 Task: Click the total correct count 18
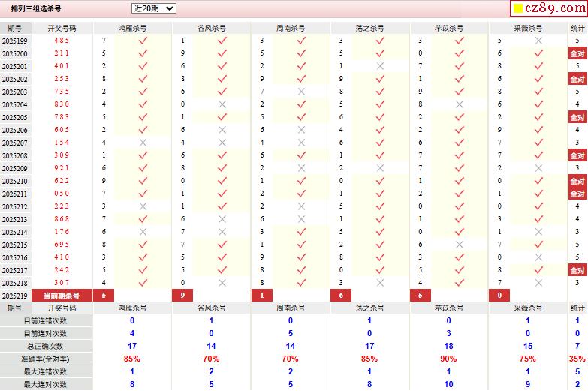(x=448, y=346)
